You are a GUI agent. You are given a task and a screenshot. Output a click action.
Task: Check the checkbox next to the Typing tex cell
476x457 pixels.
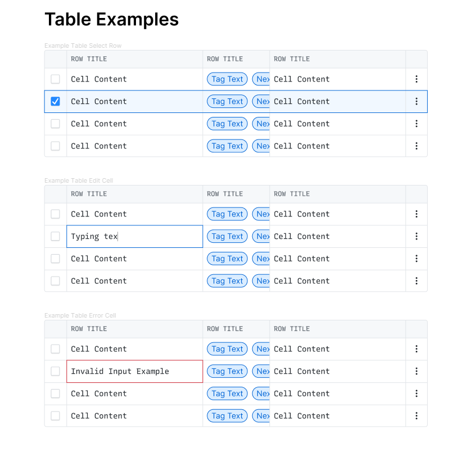[x=55, y=236]
